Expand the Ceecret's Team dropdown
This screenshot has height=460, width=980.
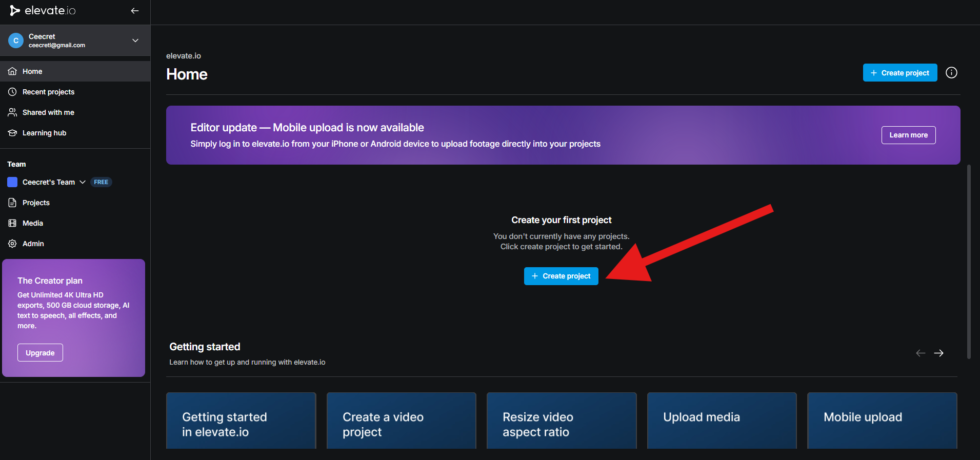pyautogui.click(x=82, y=182)
